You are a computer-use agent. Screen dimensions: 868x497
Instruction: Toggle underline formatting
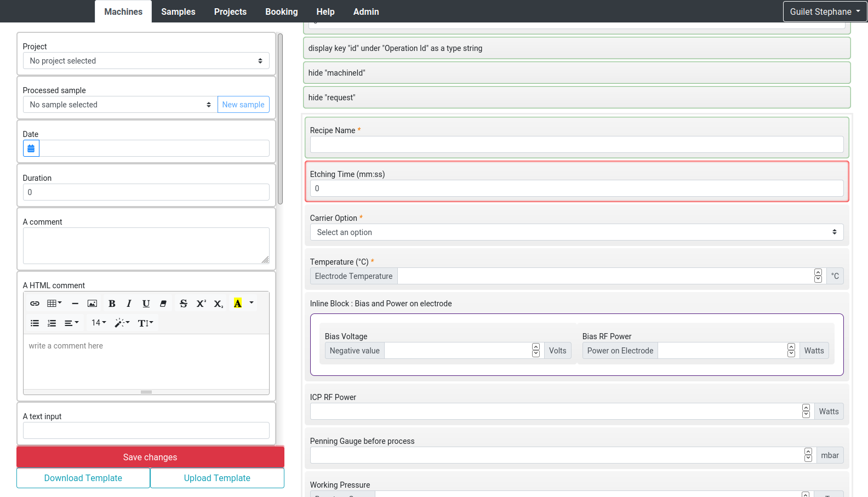click(146, 304)
